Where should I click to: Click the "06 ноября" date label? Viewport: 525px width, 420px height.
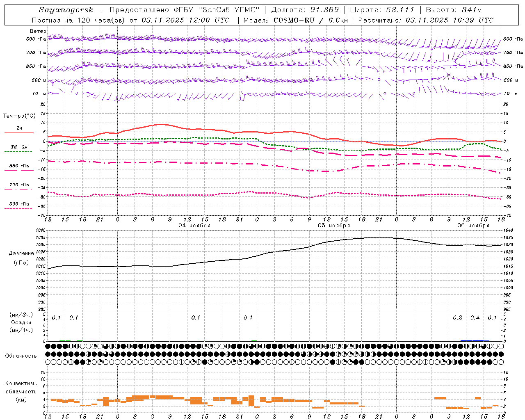coord(473,226)
